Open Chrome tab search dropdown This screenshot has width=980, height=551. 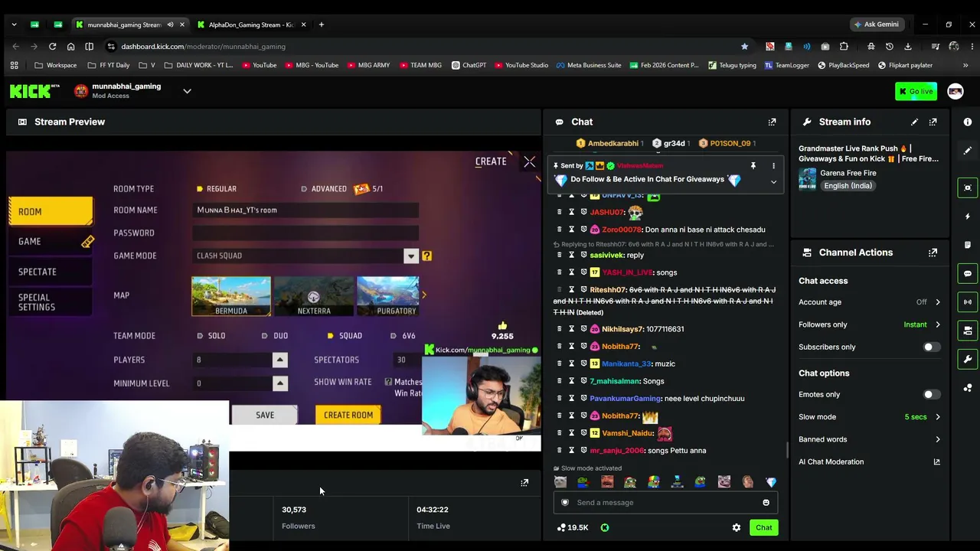coord(14,24)
